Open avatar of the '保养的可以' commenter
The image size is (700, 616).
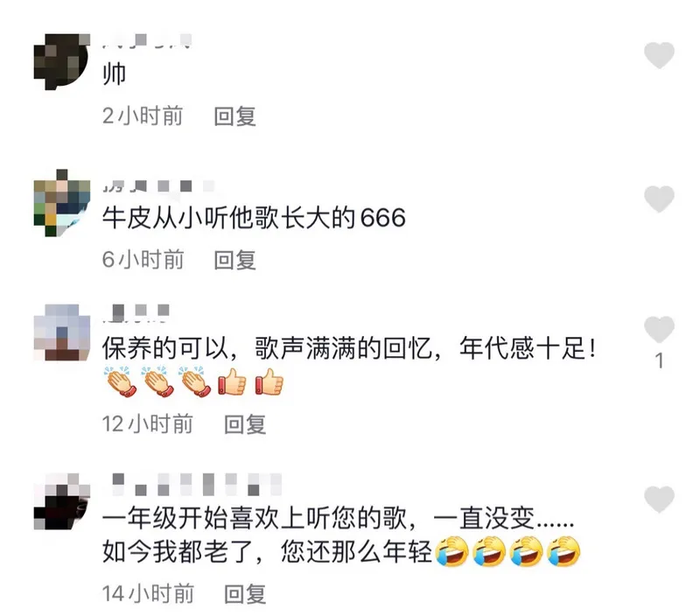point(61,332)
